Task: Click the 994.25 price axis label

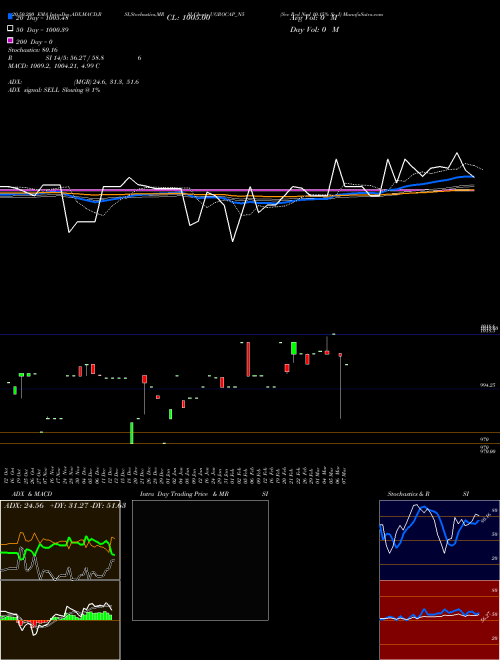Action: pyautogui.click(x=487, y=385)
